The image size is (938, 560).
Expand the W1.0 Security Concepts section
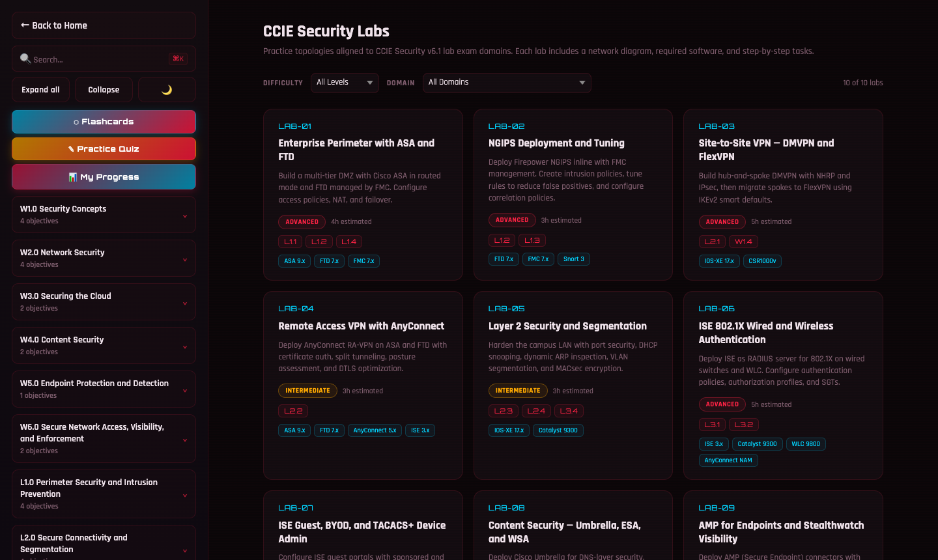coord(104,214)
